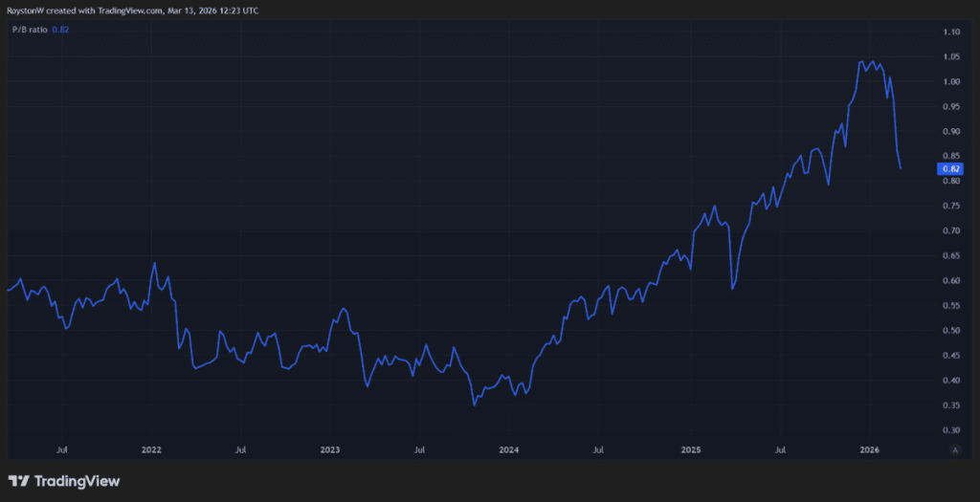Click the 2022 label on time axis
The height and width of the screenshot is (502, 980).
click(x=151, y=448)
